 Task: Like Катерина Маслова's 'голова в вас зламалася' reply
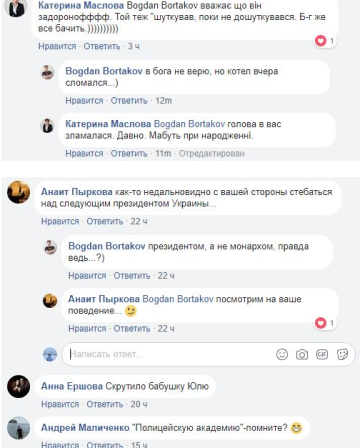(84, 154)
